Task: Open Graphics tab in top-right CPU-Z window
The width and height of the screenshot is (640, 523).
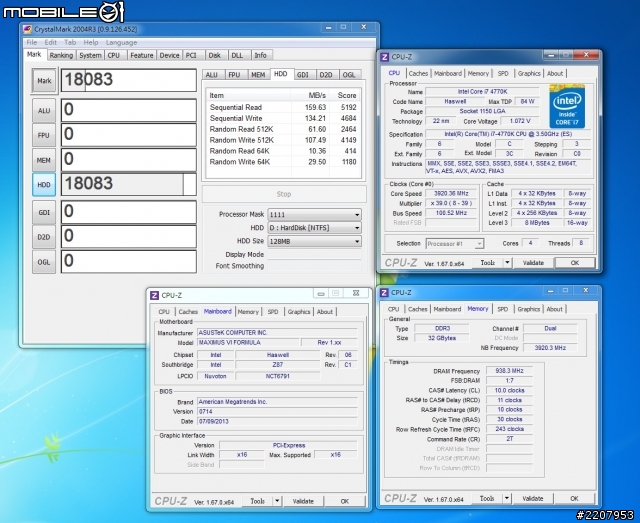Action: pos(529,73)
